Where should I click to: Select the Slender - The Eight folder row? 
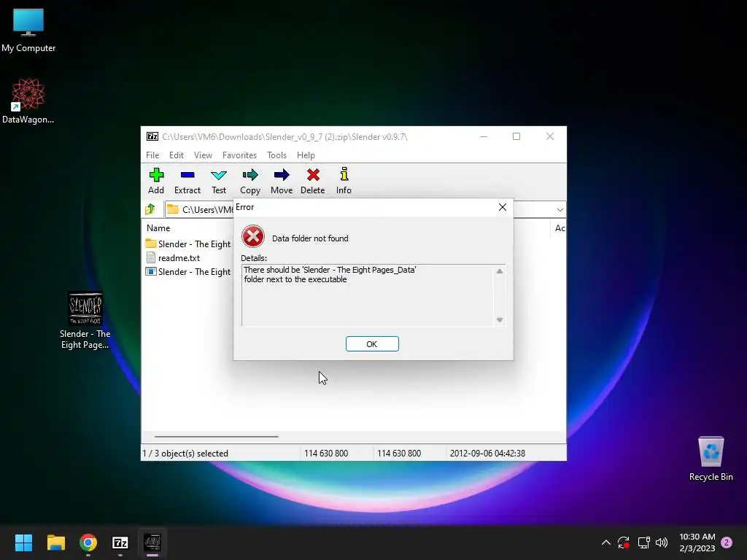pyautogui.click(x=187, y=244)
